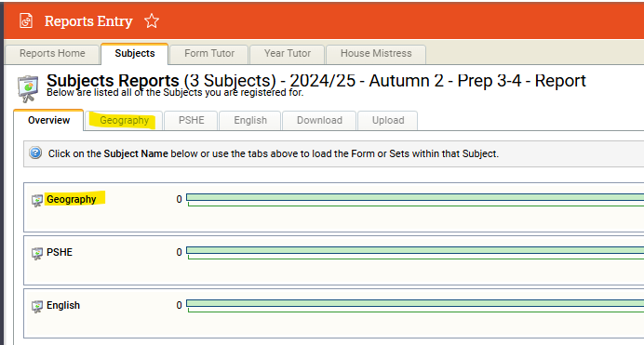Open the Form Tutor tab
The height and width of the screenshot is (345, 644).
coord(209,54)
